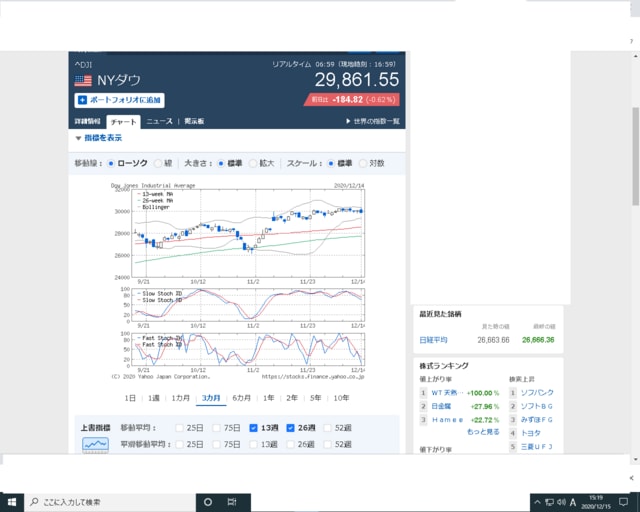Click the chart thumbnail icon under 上書指標

[x=96, y=445]
